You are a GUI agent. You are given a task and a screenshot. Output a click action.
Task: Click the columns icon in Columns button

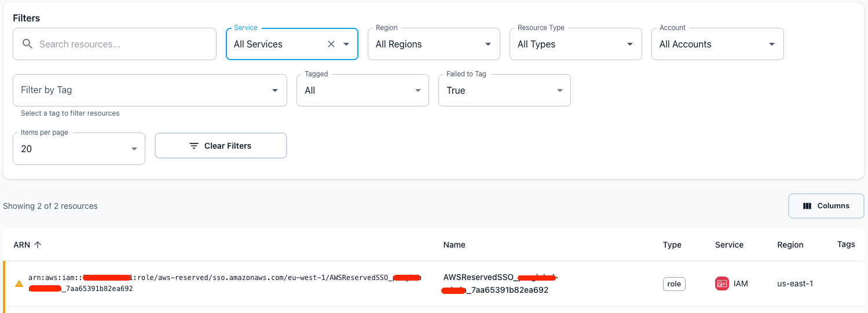tap(807, 206)
